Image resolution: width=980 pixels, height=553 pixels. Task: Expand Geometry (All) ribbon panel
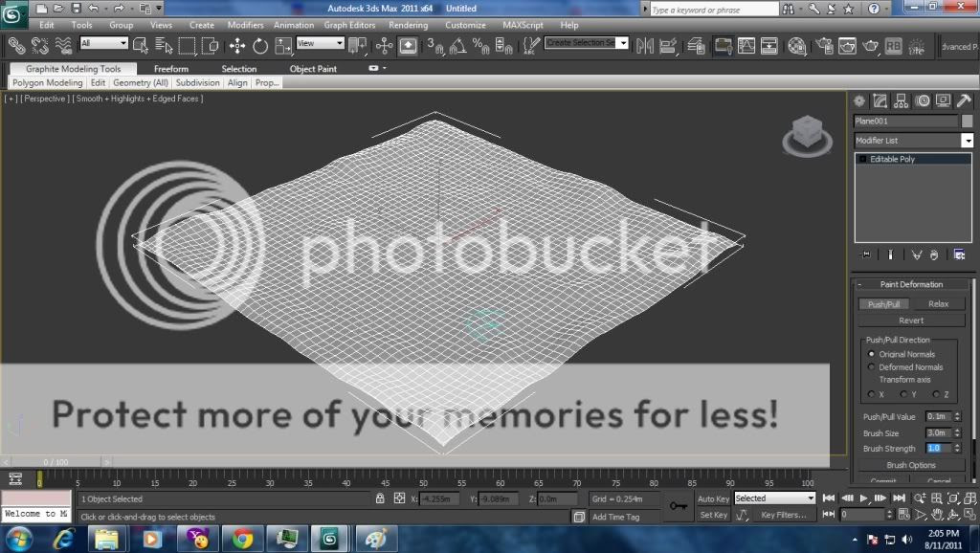coord(141,82)
